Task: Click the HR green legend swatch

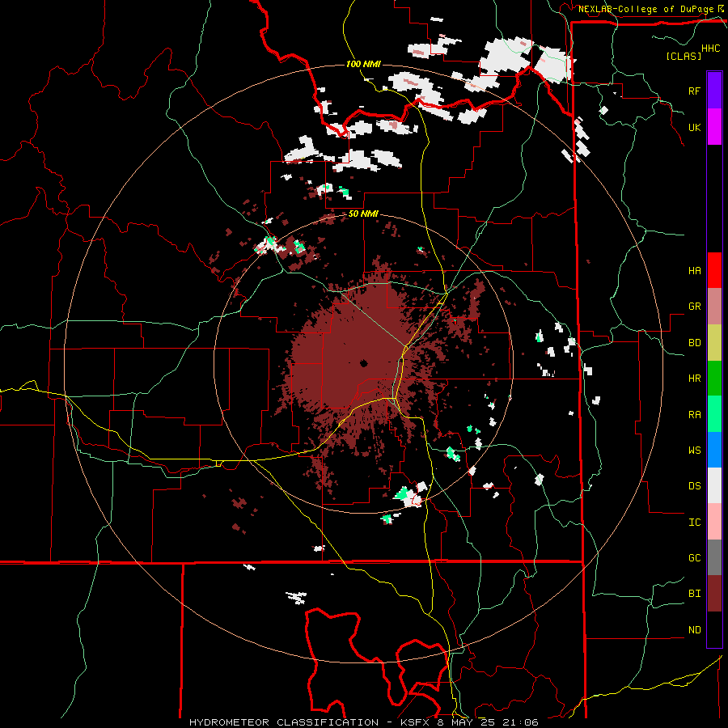Action: [714, 378]
